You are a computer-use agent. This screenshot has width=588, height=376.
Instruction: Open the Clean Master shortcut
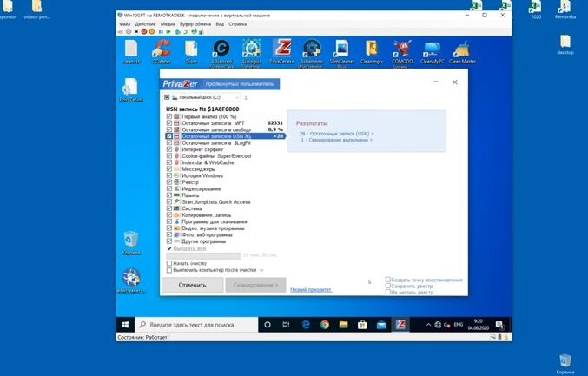(x=462, y=52)
